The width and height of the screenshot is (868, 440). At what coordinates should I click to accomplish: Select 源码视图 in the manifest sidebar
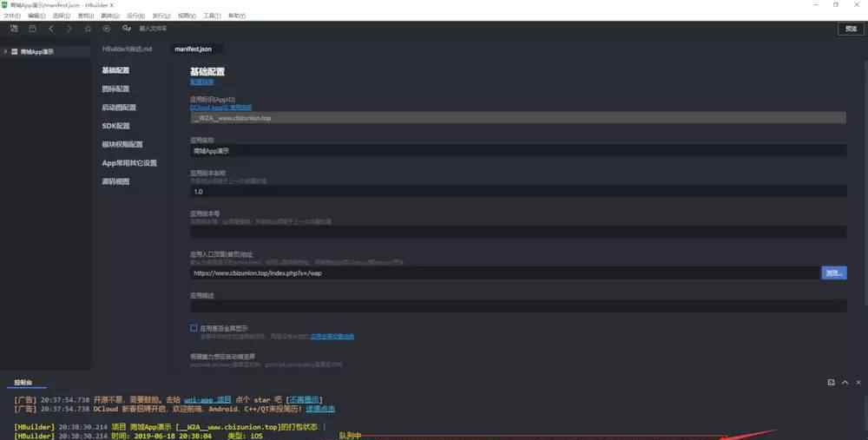click(115, 181)
